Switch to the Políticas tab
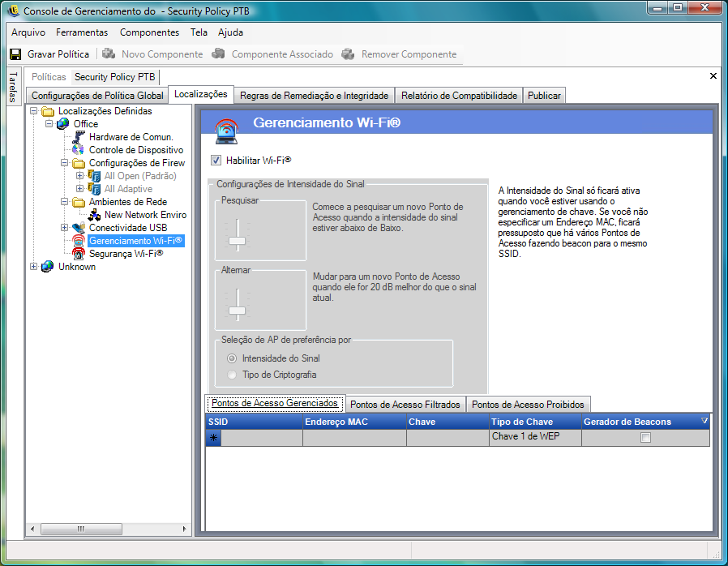 [x=49, y=77]
